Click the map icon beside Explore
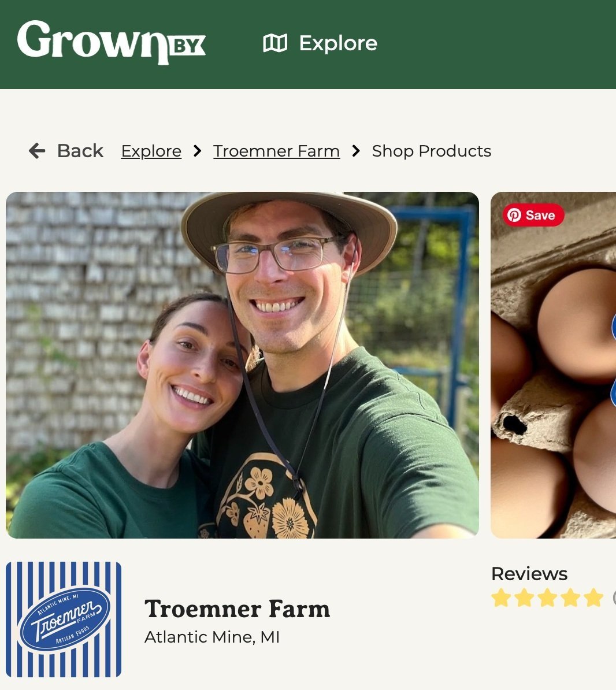The image size is (616, 690). pos(275,43)
